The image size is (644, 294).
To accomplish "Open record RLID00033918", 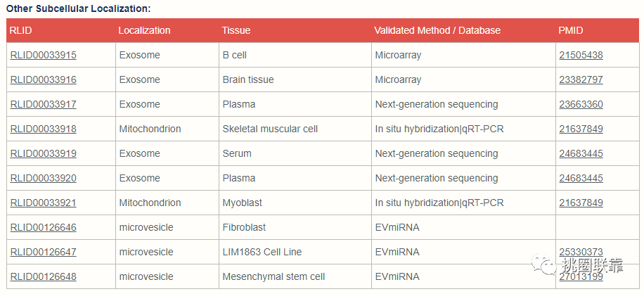I will tap(43, 129).
